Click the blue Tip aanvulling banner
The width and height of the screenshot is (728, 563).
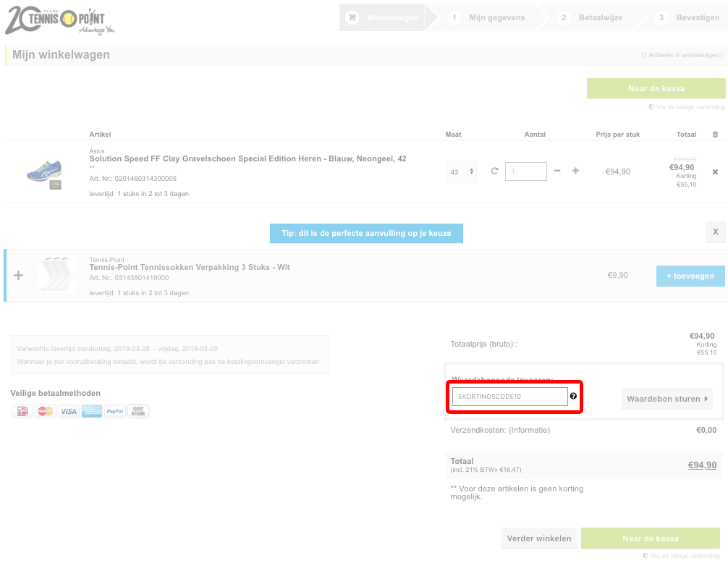(x=366, y=234)
